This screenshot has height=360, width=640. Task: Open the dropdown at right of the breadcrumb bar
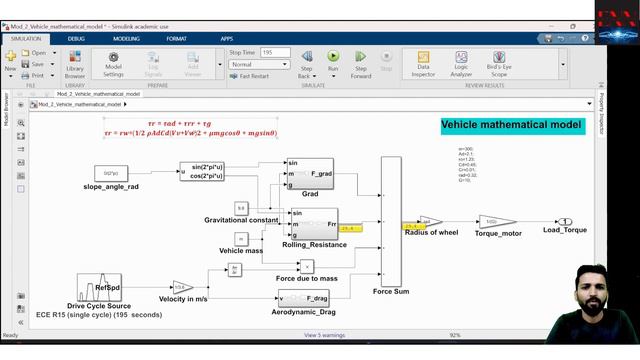click(589, 104)
